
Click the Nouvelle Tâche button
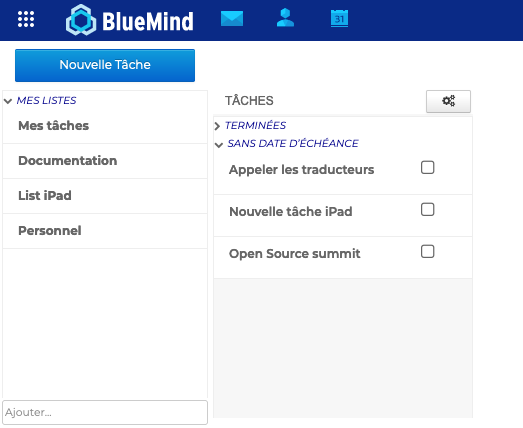pos(105,65)
